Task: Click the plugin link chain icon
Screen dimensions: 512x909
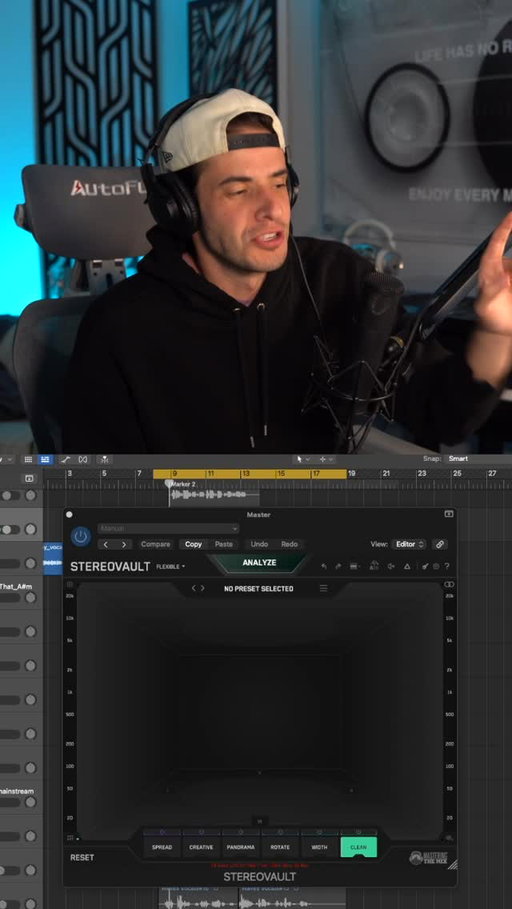Action: click(x=440, y=544)
